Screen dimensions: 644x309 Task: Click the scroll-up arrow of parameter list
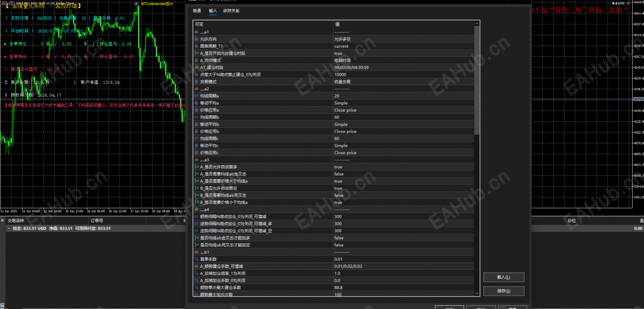(x=476, y=24)
